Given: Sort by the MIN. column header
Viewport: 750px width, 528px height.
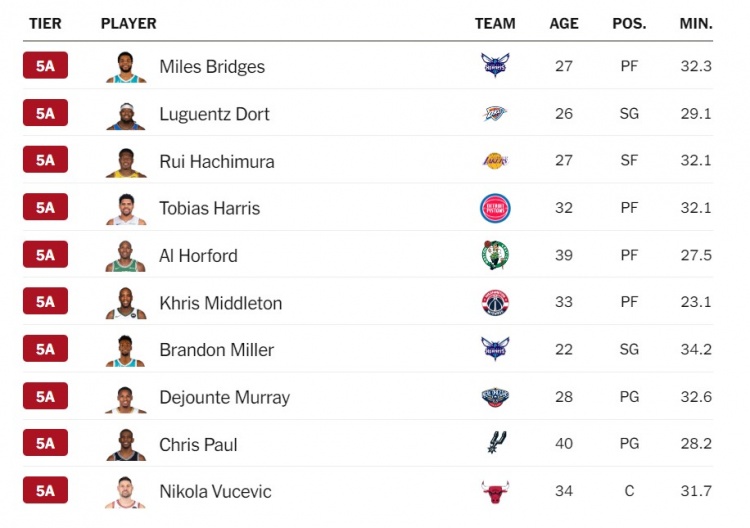Looking at the screenshot, I should pyautogui.click(x=695, y=23).
